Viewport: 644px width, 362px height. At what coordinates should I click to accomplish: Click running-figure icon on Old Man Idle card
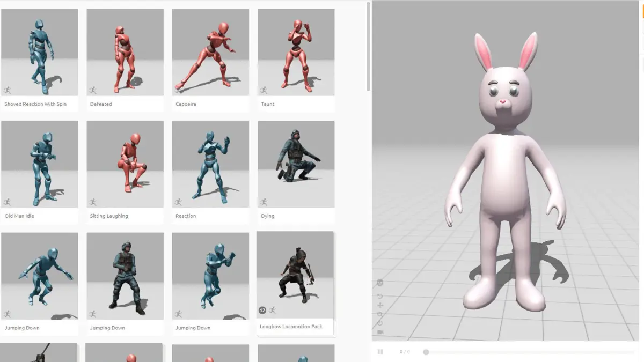point(7,202)
